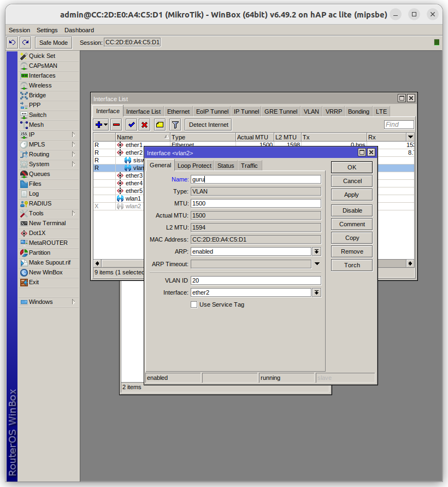Toggle the Safe Mode button

[x=52, y=43]
